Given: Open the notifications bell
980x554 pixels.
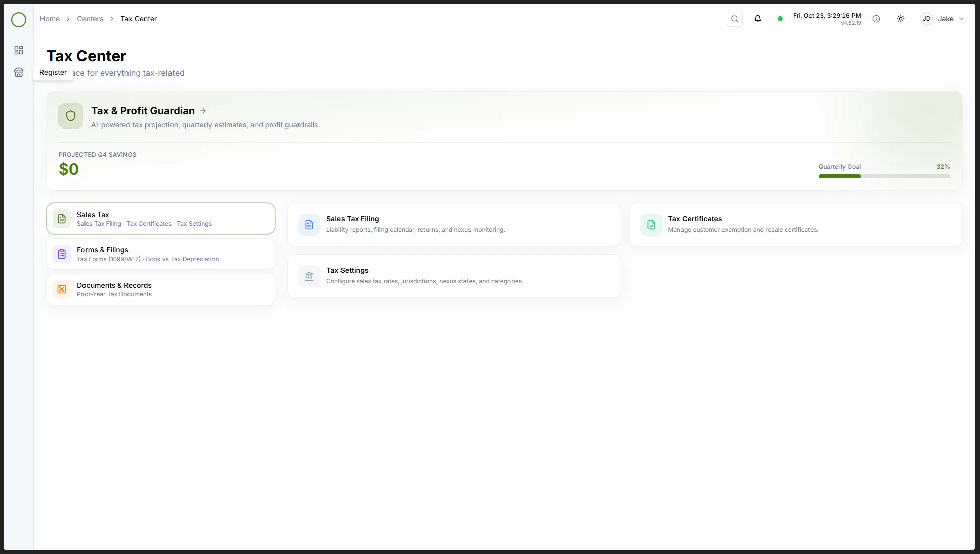Looking at the screenshot, I should click(x=758, y=19).
